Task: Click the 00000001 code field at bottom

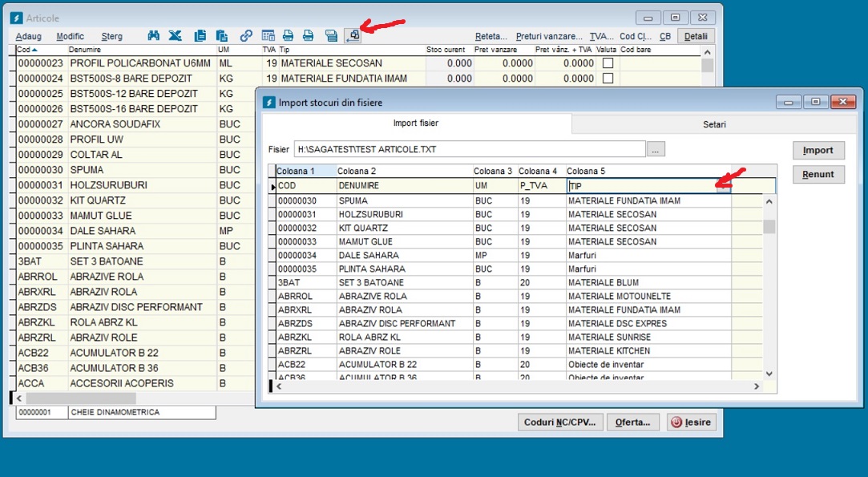Action: (x=42, y=412)
